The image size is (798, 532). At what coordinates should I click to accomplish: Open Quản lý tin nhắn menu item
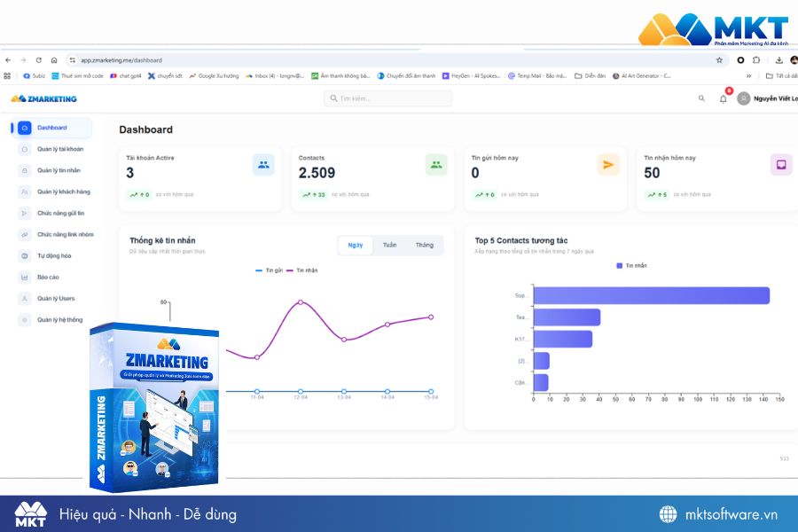click(59, 170)
